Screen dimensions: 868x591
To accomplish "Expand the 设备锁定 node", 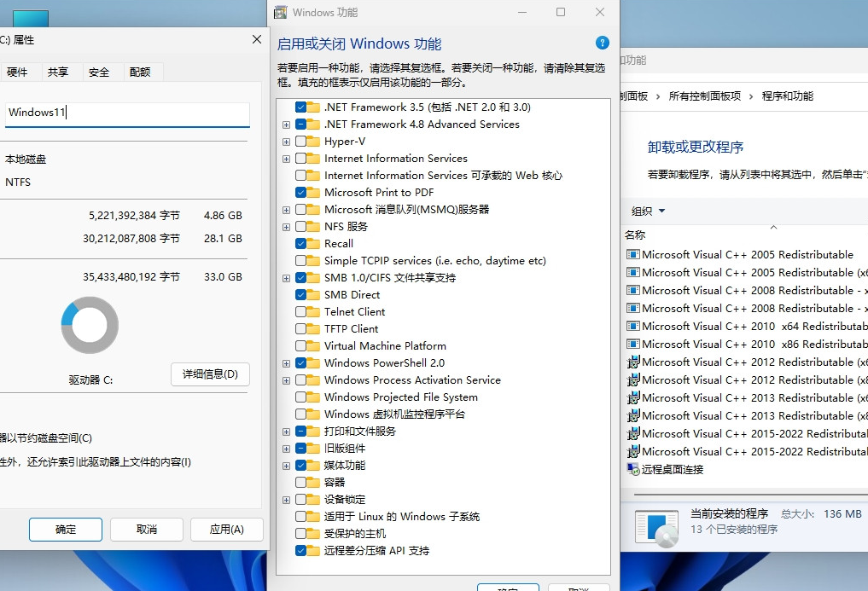I will (x=286, y=500).
